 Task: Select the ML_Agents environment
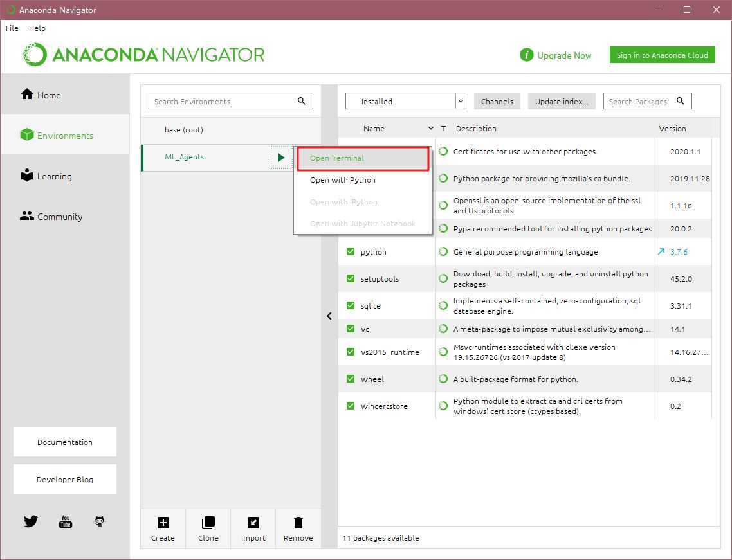pos(205,158)
